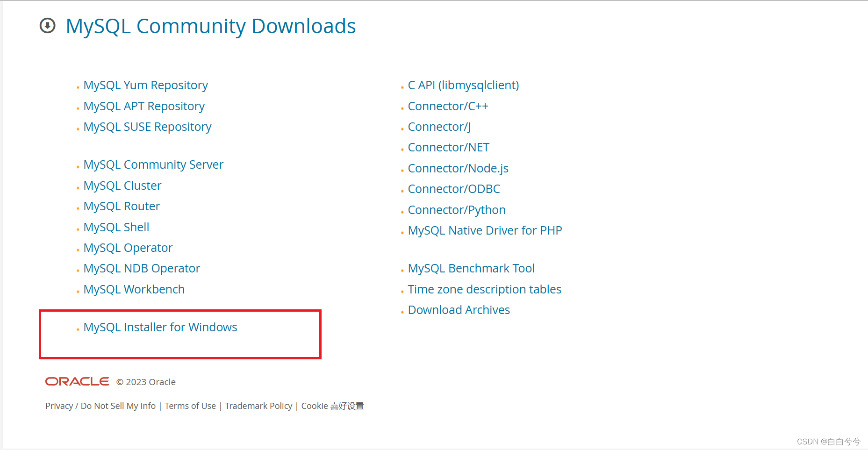
Task: Click the download arrow icon next to the title
Action: [x=47, y=27]
